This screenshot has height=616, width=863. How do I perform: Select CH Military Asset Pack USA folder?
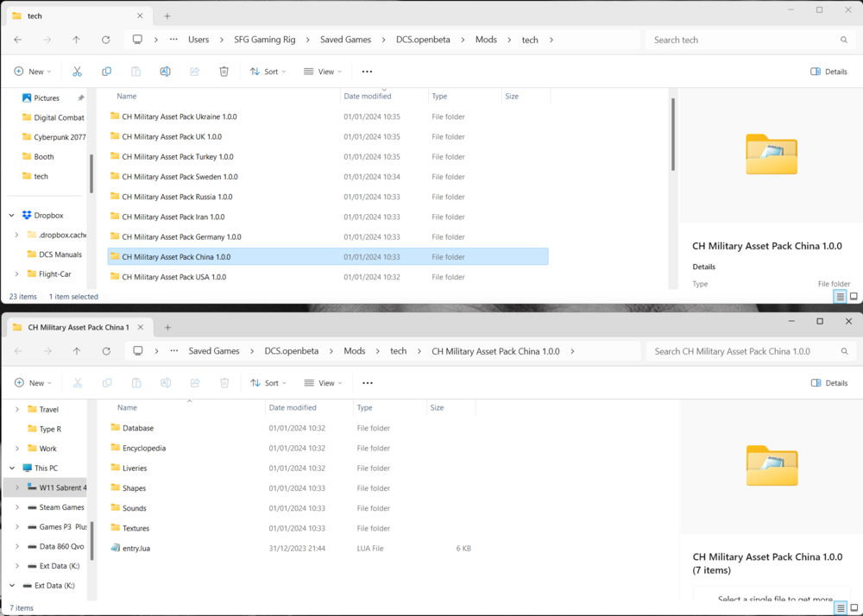point(328,277)
